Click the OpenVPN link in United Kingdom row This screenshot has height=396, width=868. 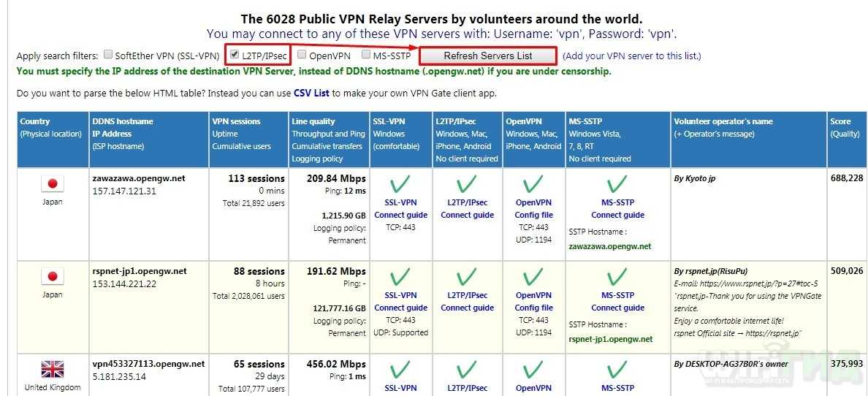point(533,388)
